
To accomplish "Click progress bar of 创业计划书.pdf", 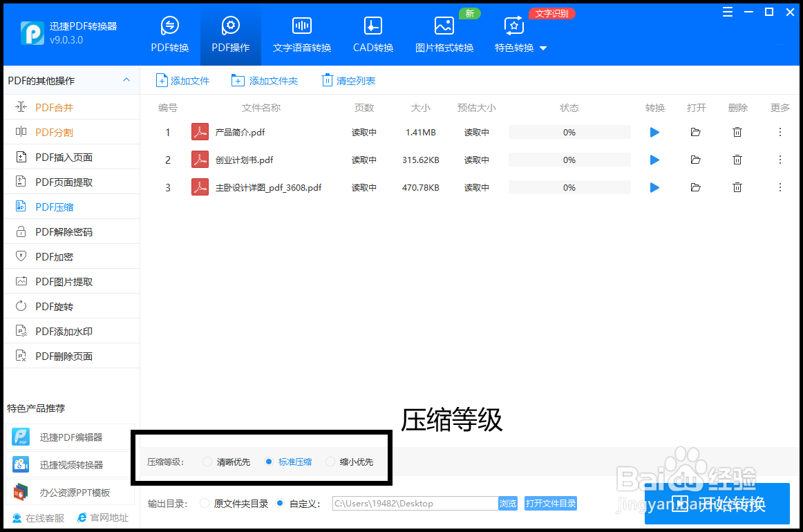I will pos(569,160).
